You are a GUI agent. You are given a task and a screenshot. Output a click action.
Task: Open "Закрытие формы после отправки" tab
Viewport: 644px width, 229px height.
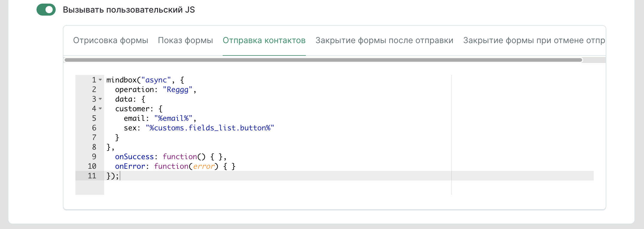[x=384, y=40]
